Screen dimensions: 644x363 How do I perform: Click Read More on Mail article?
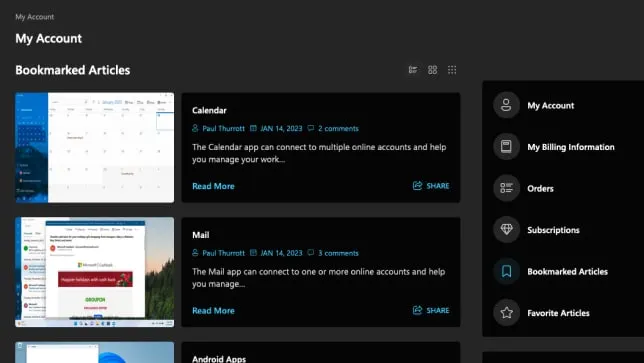[213, 310]
